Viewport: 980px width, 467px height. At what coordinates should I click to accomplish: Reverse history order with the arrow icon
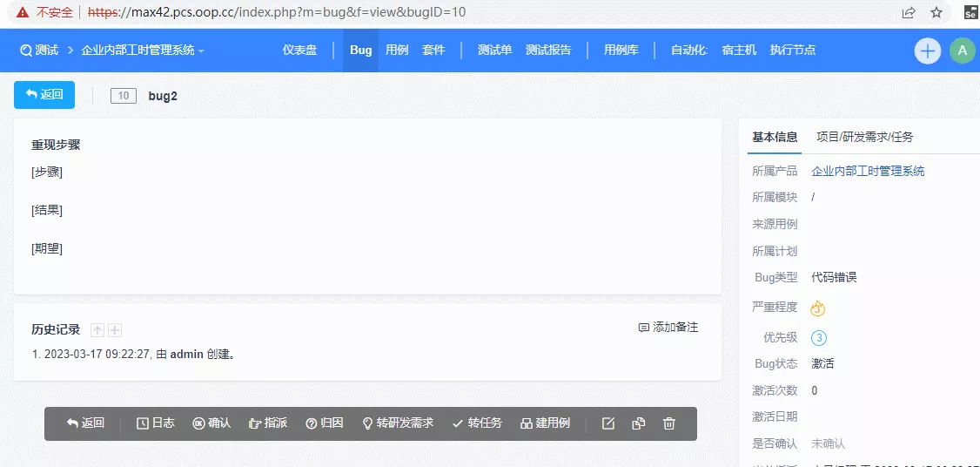click(97, 330)
